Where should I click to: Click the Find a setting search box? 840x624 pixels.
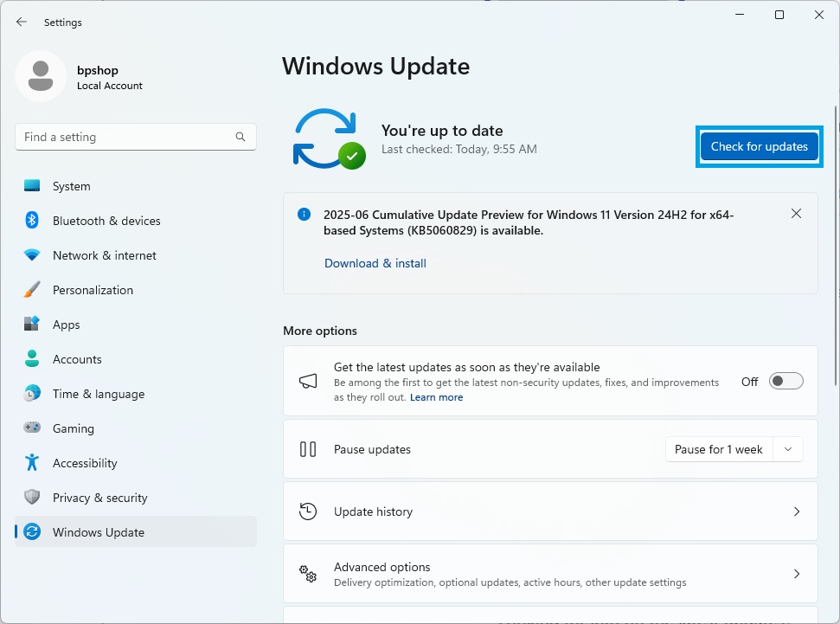[125, 137]
